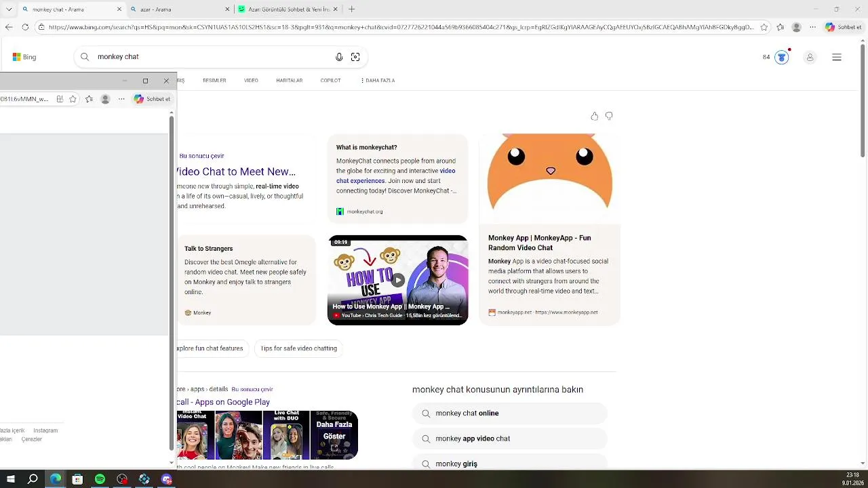The width and height of the screenshot is (868, 488).
Task: Go back with browser back arrow
Action: pos(9,27)
